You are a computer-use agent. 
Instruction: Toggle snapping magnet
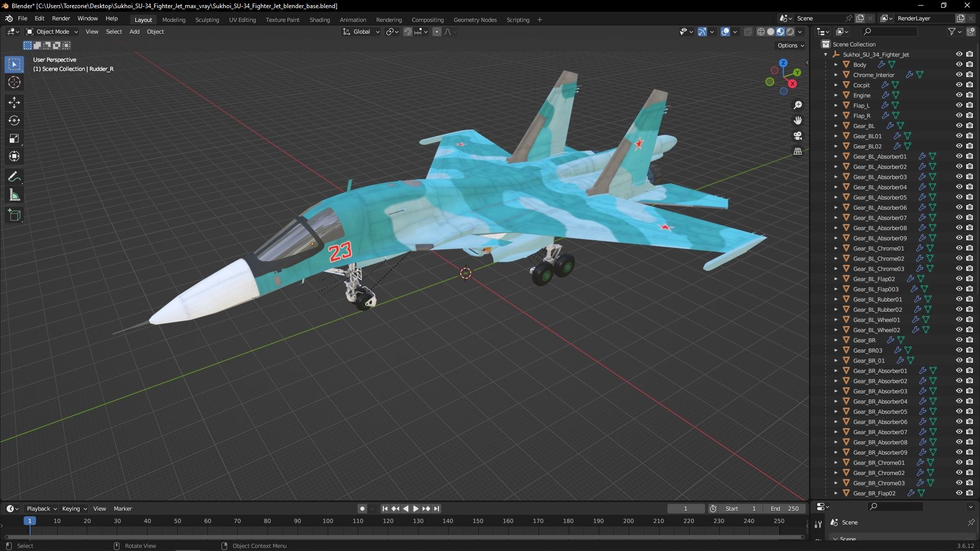click(407, 32)
